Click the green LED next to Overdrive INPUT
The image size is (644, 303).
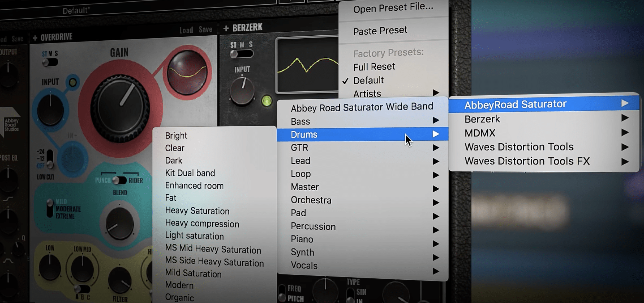point(72,82)
